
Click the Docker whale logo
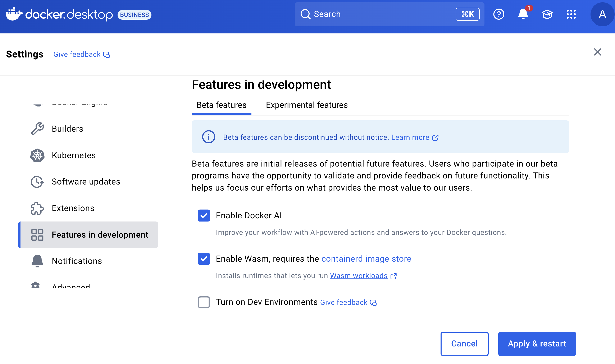(x=14, y=14)
